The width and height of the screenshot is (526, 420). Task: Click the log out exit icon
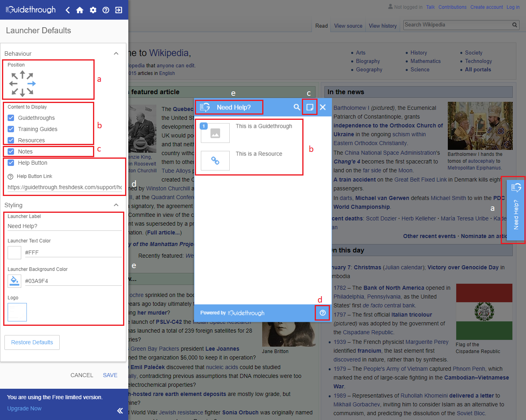click(119, 10)
